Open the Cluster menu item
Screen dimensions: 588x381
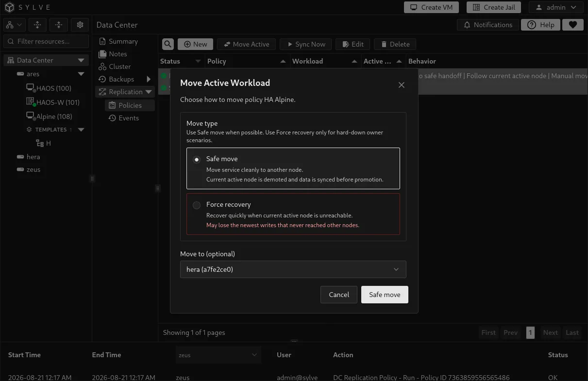115,66
